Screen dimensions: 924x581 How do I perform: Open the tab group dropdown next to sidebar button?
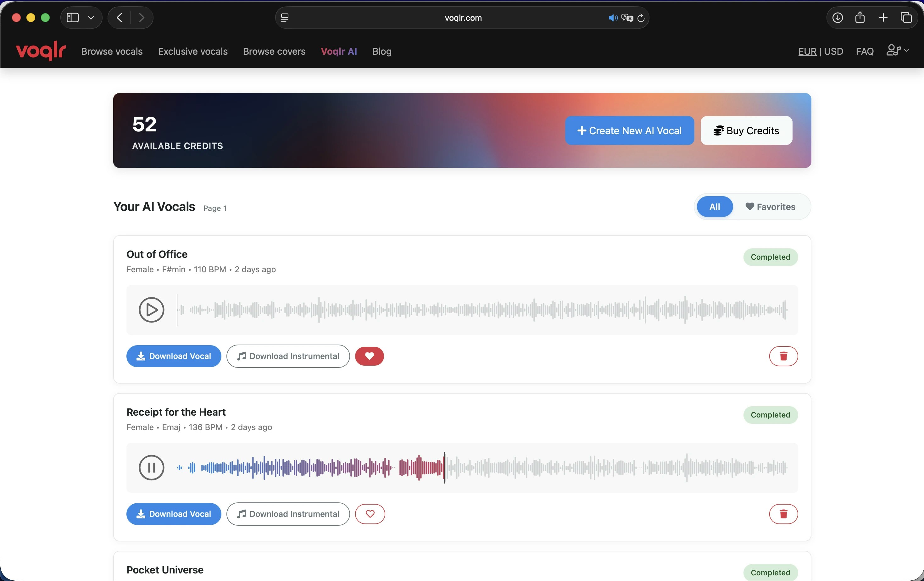pyautogui.click(x=91, y=17)
